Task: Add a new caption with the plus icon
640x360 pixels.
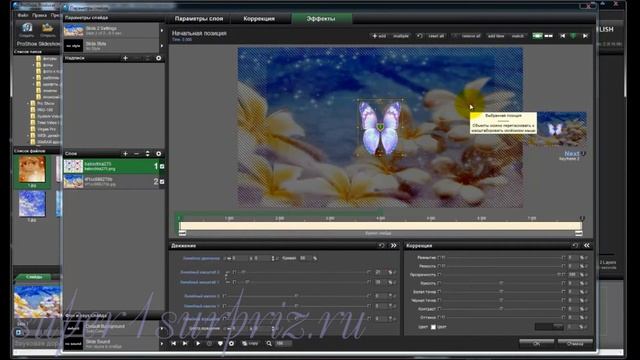Action: 125,58
